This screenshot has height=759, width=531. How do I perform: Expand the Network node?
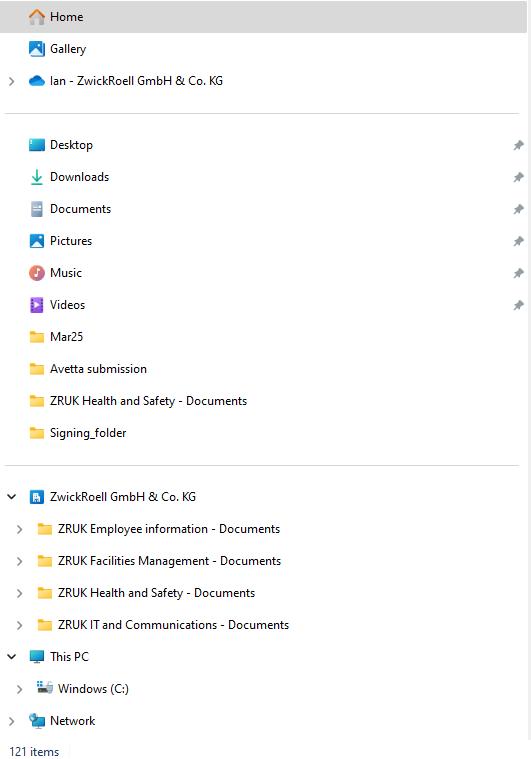click(12, 721)
